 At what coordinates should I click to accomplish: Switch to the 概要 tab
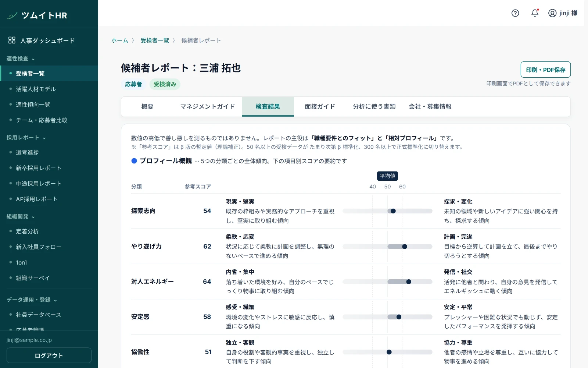147,107
